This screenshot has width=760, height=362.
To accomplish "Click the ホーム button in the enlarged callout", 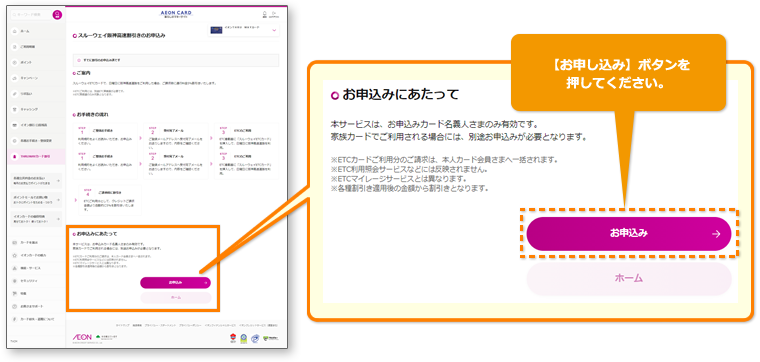I will tap(629, 279).
